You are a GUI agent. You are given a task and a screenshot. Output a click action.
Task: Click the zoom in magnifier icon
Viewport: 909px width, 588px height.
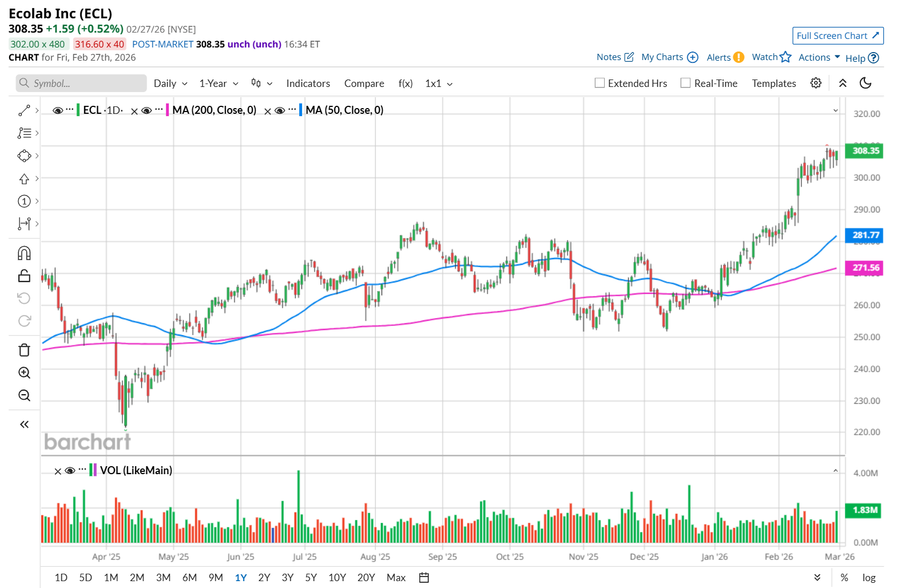click(24, 373)
